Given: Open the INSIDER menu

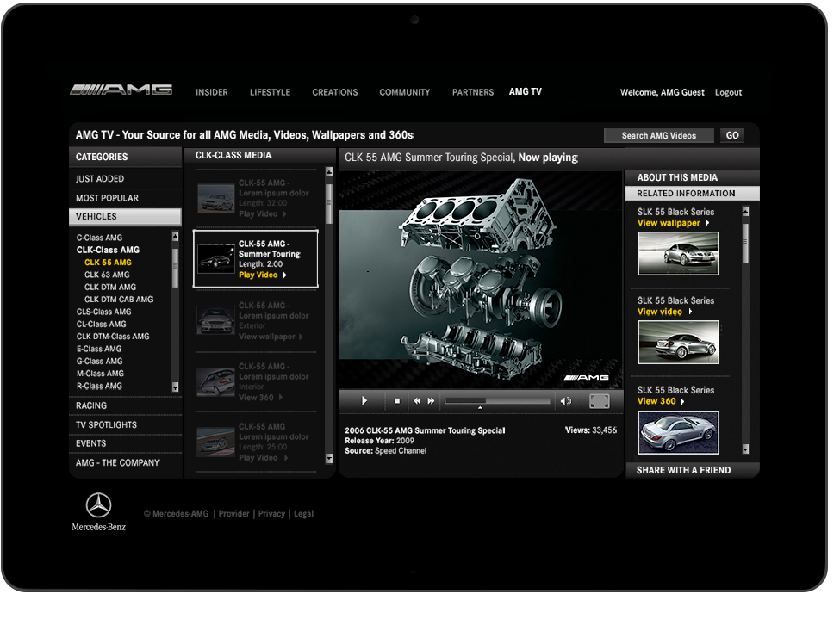Looking at the screenshot, I should (212, 92).
